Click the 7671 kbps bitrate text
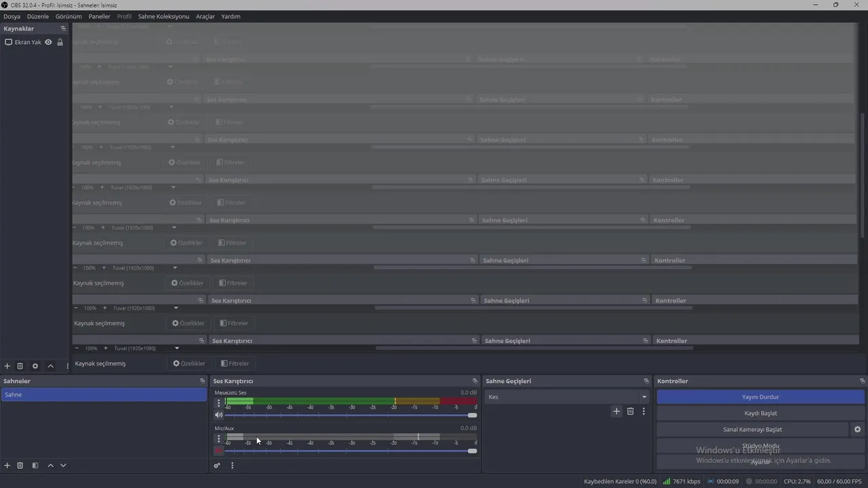 point(686,481)
